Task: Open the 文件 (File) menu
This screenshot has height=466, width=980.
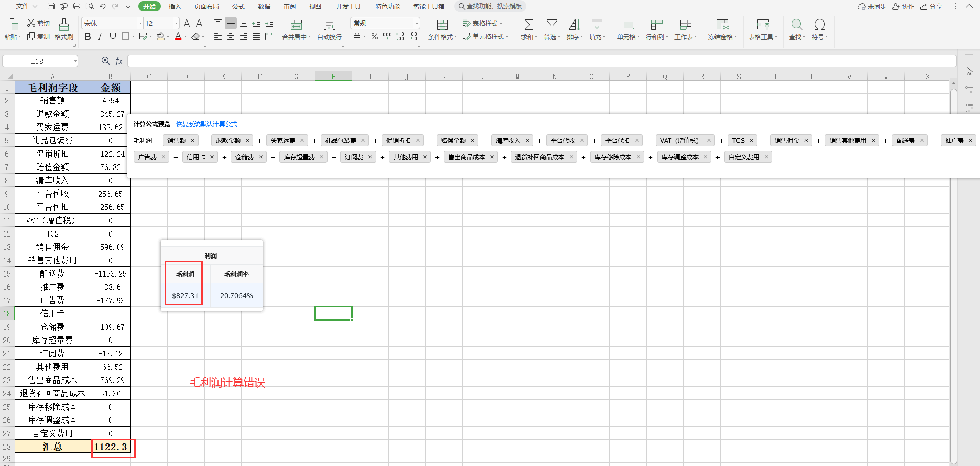Action: pos(21,6)
